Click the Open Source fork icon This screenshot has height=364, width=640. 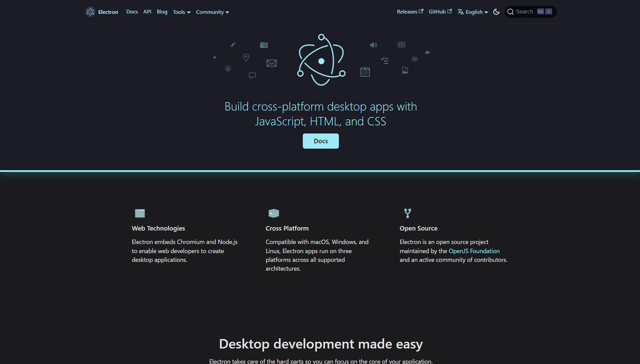(407, 213)
